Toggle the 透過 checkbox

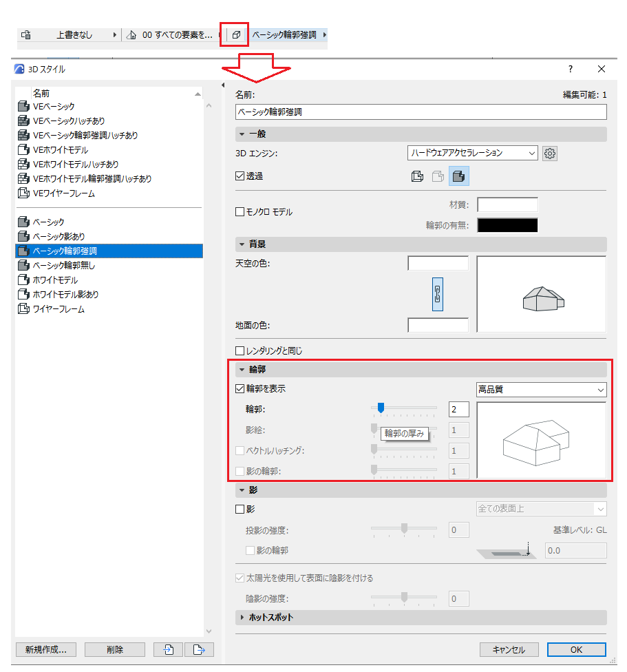pyautogui.click(x=240, y=176)
